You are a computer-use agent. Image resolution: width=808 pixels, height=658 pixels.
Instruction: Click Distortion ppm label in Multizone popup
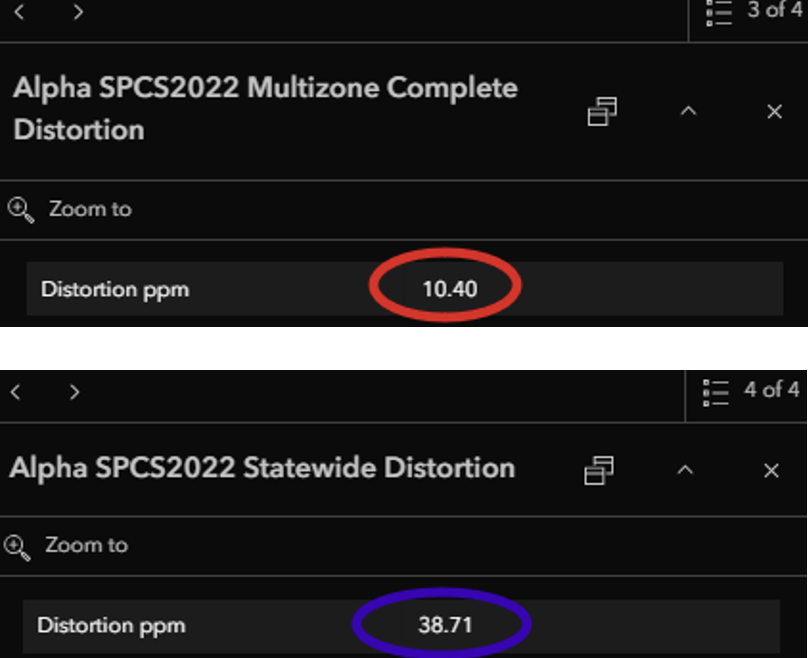tap(115, 290)
